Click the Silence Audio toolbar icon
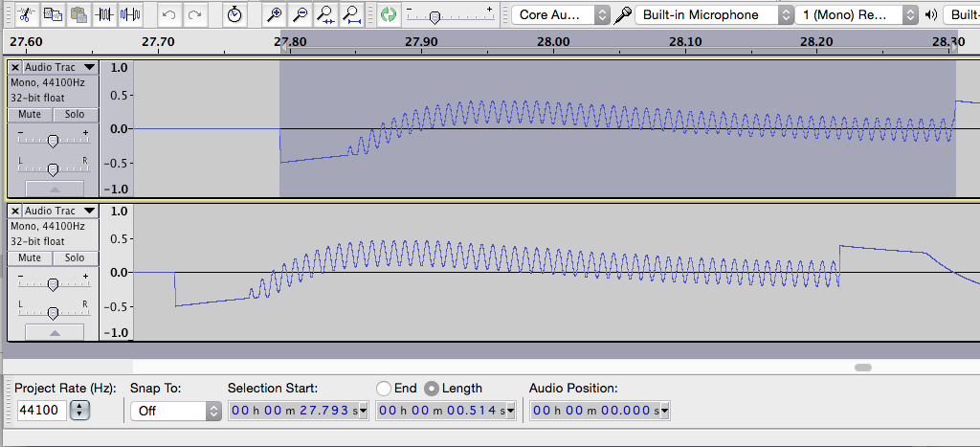This screenshot has width=980, height=447. (130, 13)
